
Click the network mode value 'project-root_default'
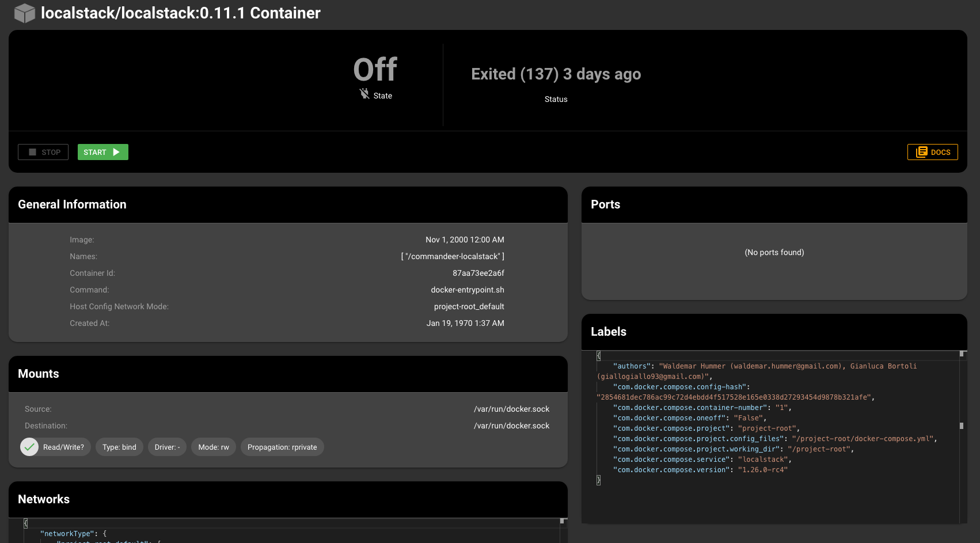(469, 306)
